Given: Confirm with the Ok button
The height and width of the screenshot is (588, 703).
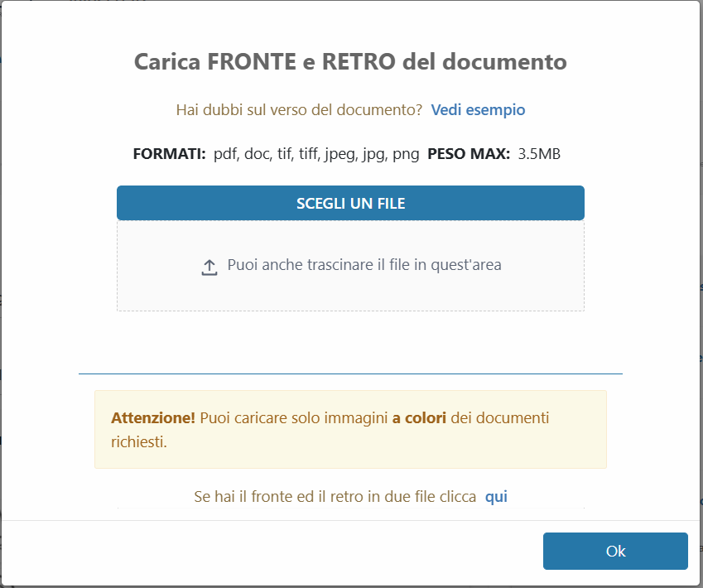Looking at the screenshot, I should (x=615, y=551).
